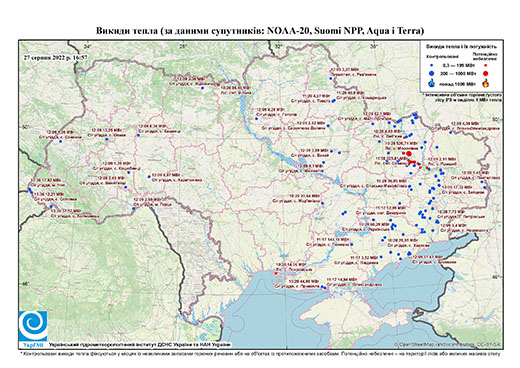Select large blue circle legend marker
The height and width of the screenshot is (368, 520).
[x=432, y=73]
